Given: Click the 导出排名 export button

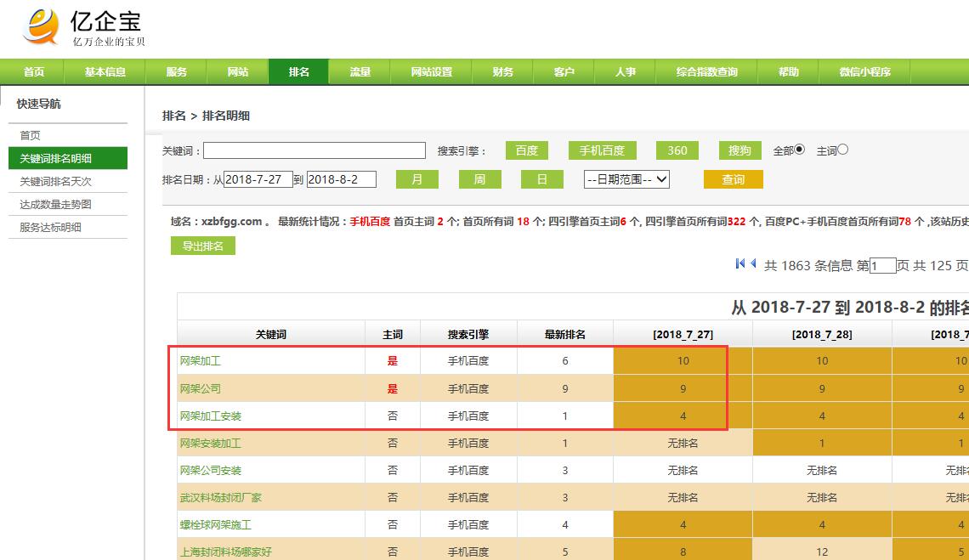Looking at the screenshot, I should pyautogui.click(x=202, y=246).
